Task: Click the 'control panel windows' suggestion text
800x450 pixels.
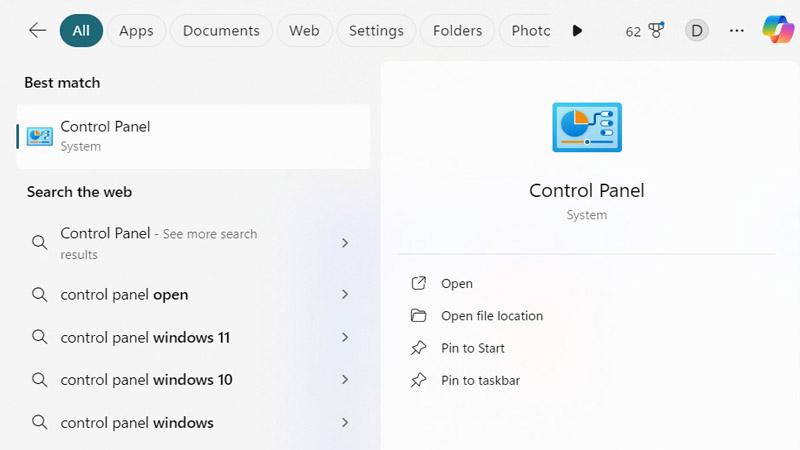Action: pyautogui.click(x=137, y=422)
